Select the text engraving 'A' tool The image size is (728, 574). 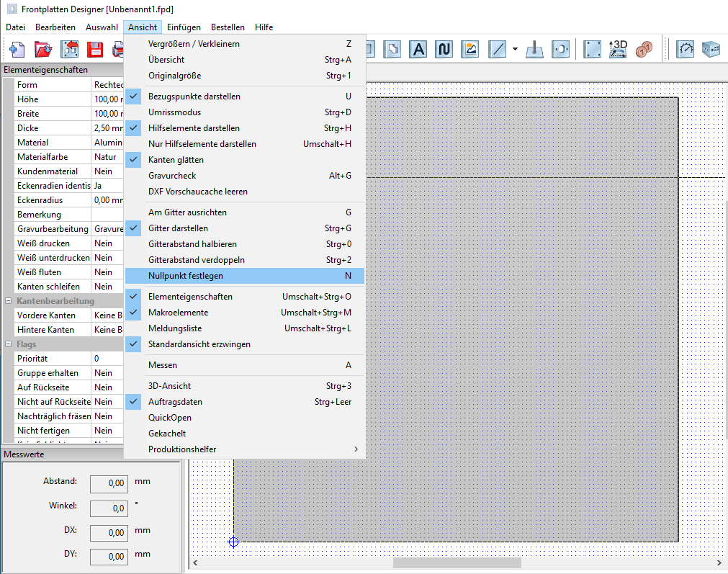click(419, 50)
